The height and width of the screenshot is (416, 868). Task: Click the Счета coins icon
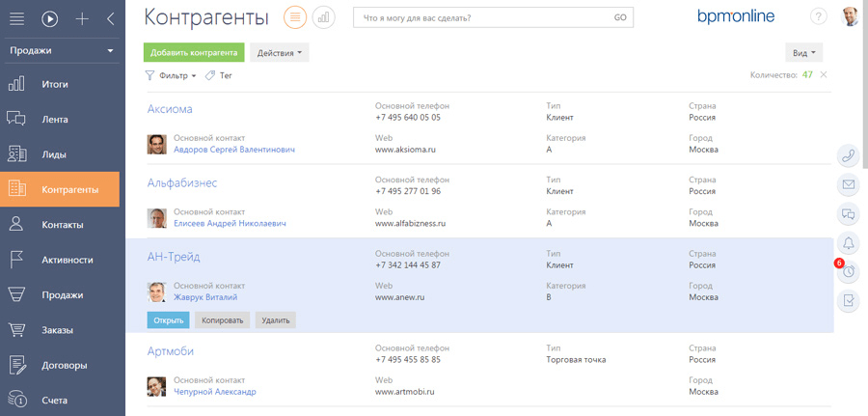coord(16,400)
